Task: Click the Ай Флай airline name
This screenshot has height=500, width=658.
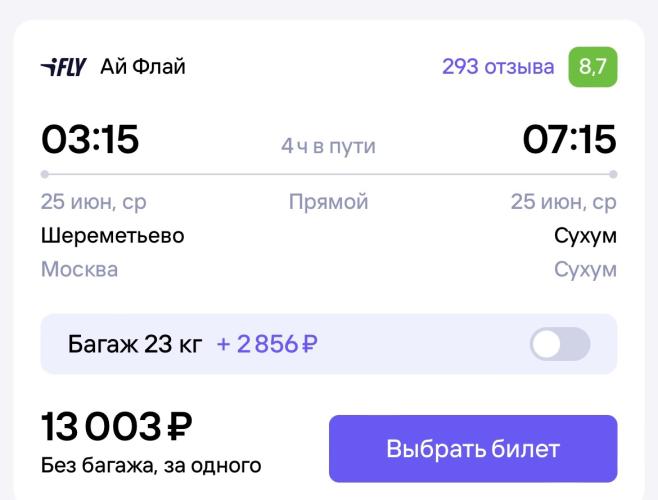Action: 143,67
